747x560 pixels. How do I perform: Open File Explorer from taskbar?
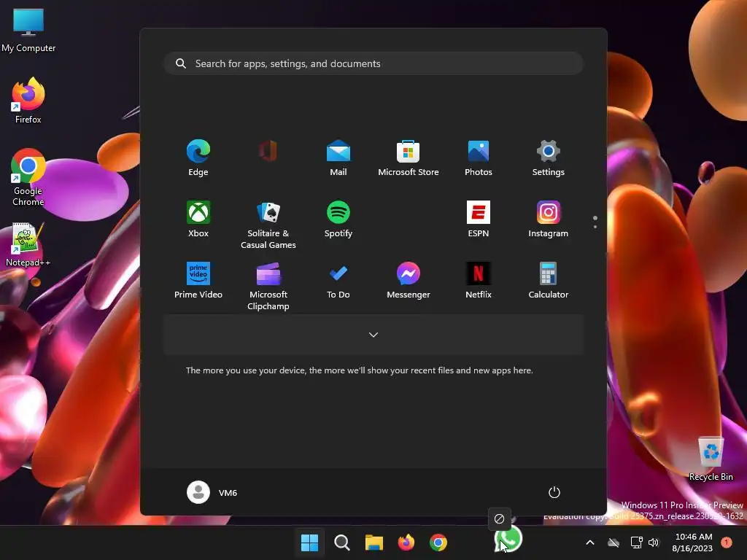(x=374, y=542)
